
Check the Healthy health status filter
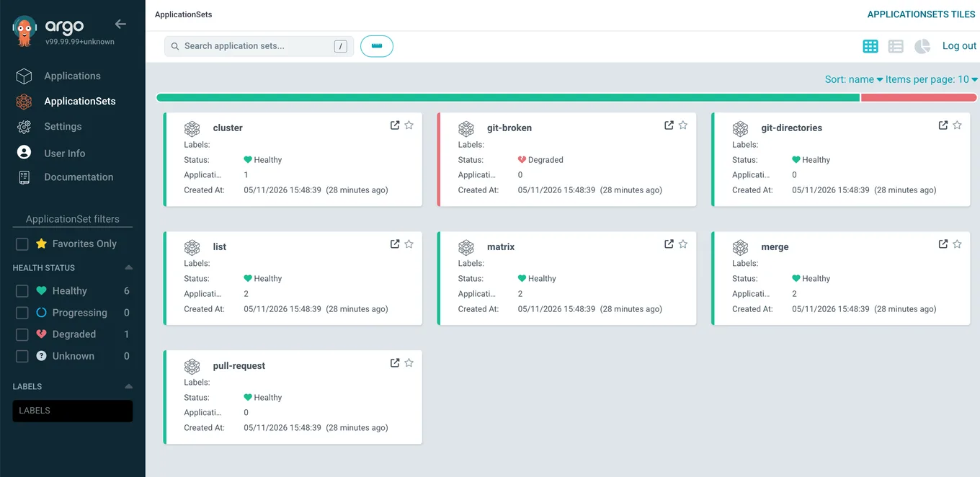22,291
